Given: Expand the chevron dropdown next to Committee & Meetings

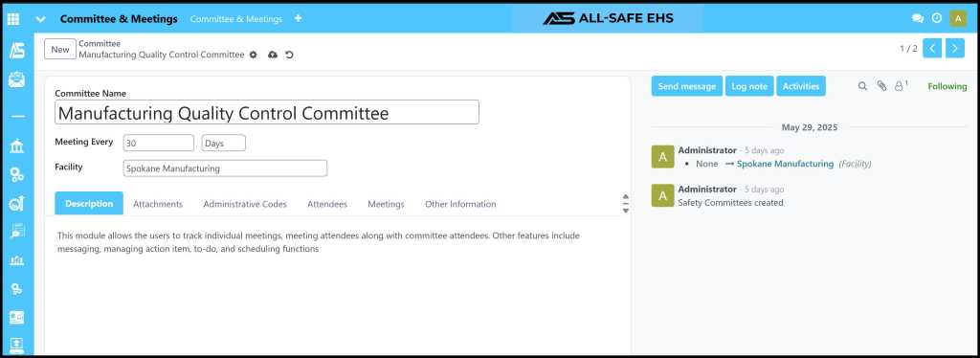Looking at the screenshot, I should [x=40, y=19].
